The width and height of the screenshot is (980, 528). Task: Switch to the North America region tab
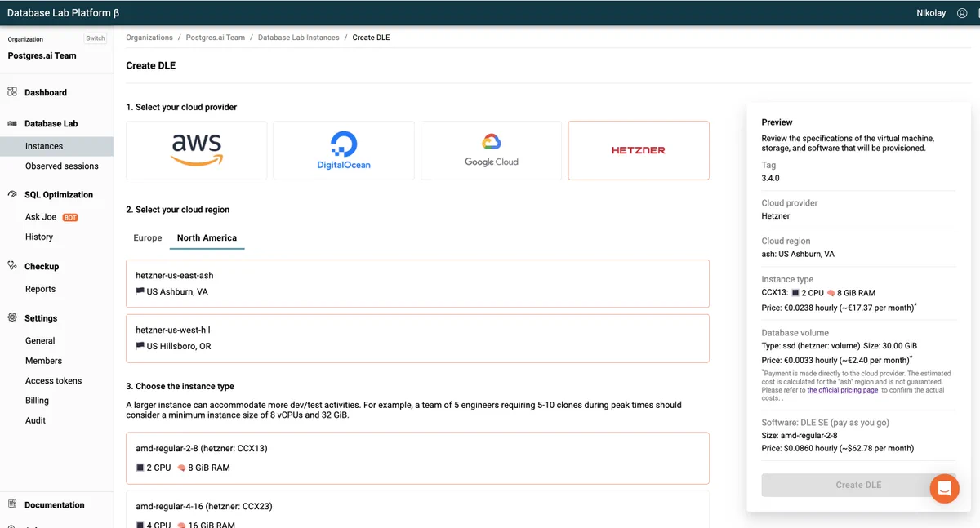[x=207, y=238]
